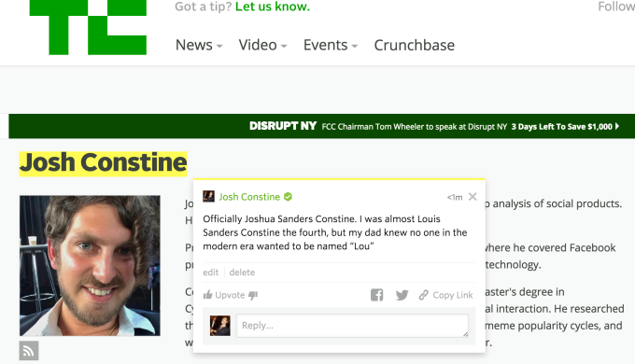Open the Crunchbase nav item

pyautogui.click(x=415, y=45)
